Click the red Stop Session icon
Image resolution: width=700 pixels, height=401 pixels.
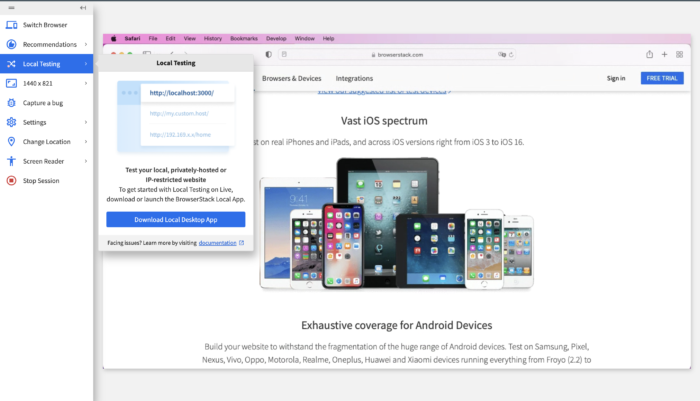tap(11, 180)
